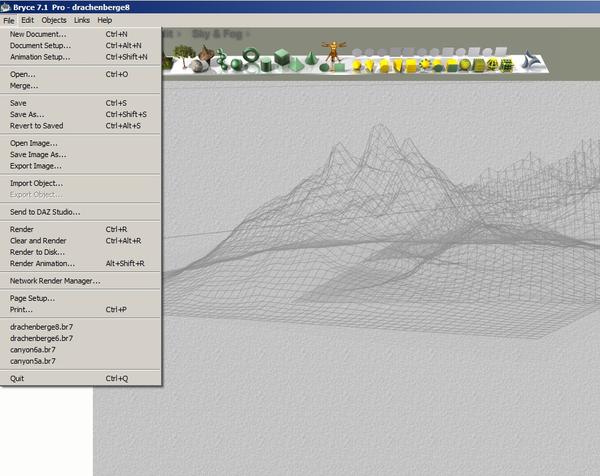
Task: Choose Render Animation...
Action: (x=81, y=264)
